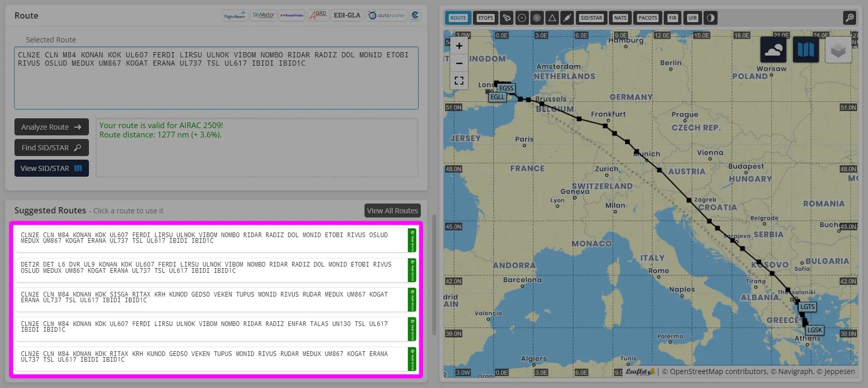The height and width of the screenshot is (388, 868).
Task: Open the FlightAware route source
Action: [235, 15]
